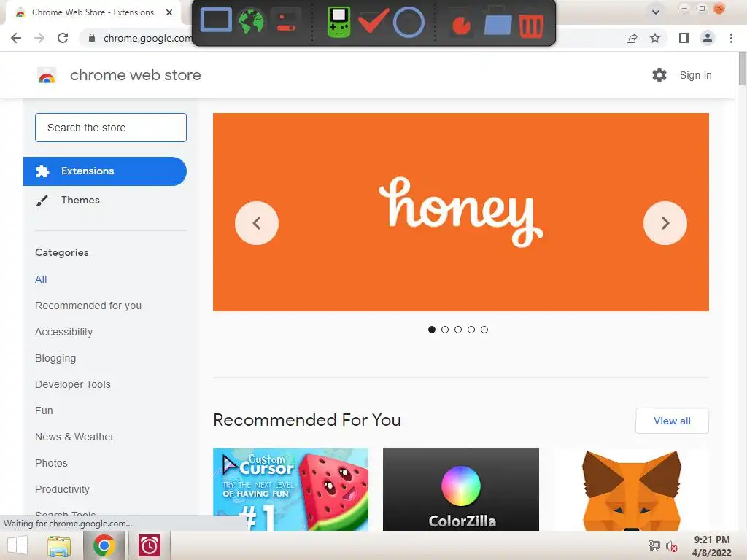
Task: Click the padlock site info icon
Action: click(x=92, y=38)
